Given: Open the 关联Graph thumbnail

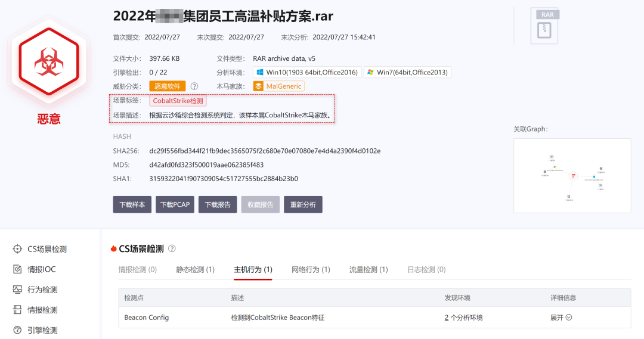Looking at the screenshot, I should click(572, 176).
